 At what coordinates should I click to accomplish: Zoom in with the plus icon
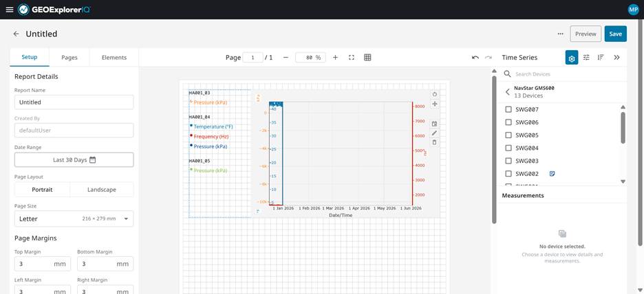point(335,58)
